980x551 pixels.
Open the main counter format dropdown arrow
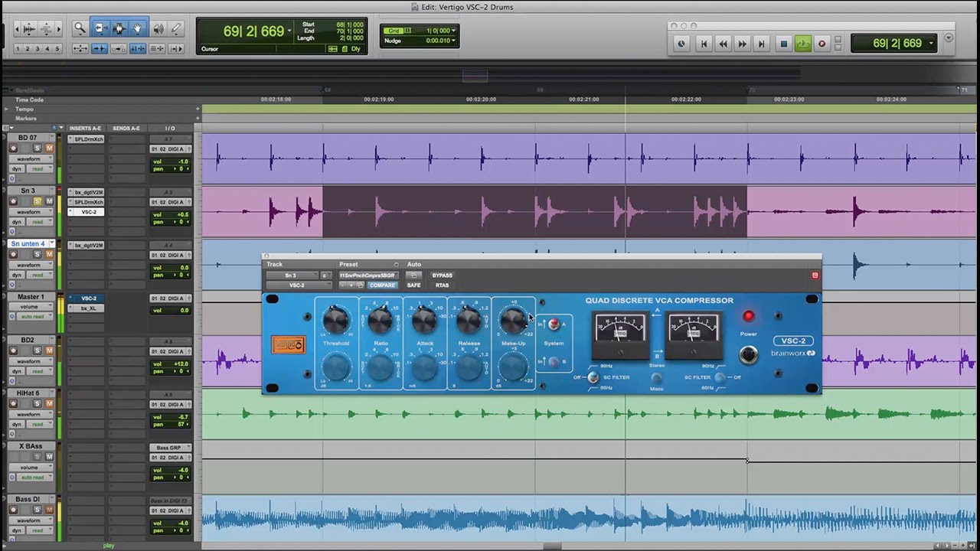coord(289,32)
